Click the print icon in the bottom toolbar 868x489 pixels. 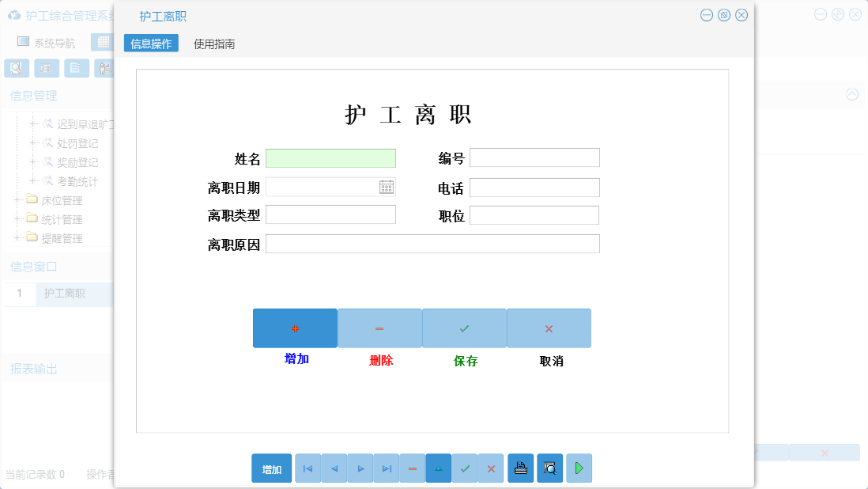[520, 468]
